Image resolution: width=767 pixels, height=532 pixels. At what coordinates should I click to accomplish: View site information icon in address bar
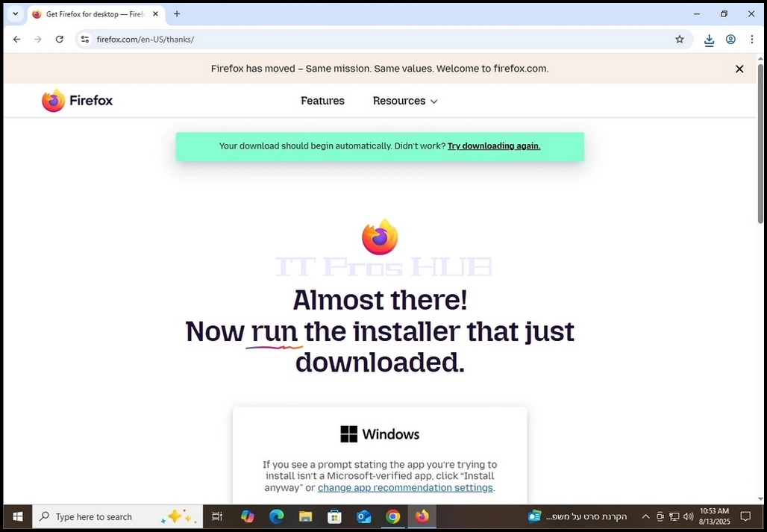pos(84,40)
